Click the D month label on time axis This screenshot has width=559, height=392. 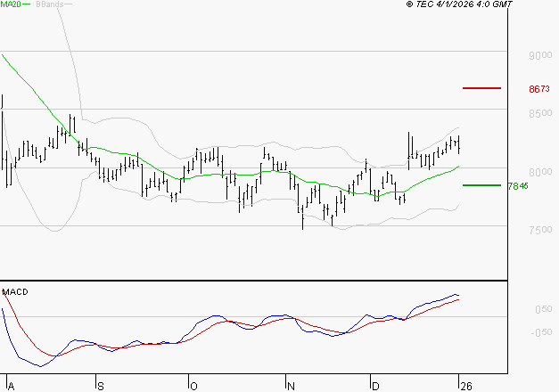(x=375, y=387)
